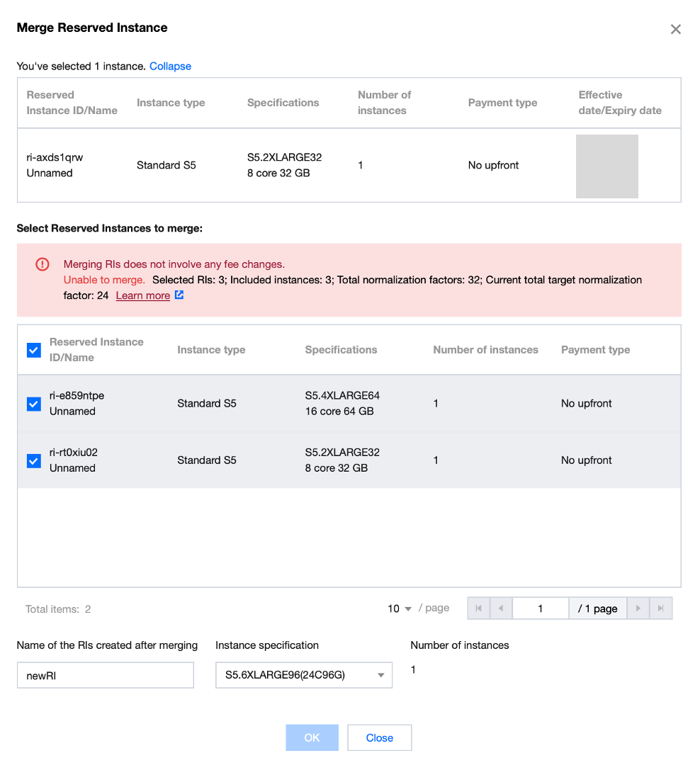700x765 pixels.
Task: Click the ri-e859ntpe instance ID
Action: coord(77,396)
